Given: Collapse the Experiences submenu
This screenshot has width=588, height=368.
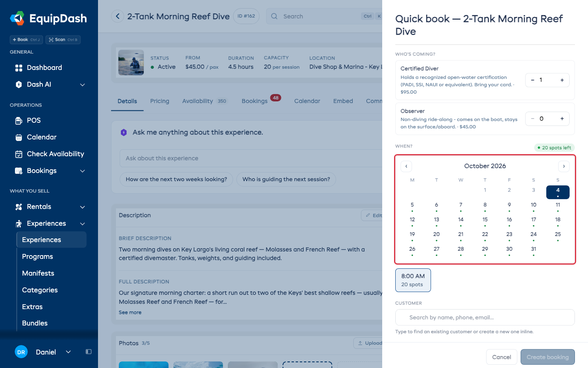Looking at the screenshot, I should tap(82, 224).
